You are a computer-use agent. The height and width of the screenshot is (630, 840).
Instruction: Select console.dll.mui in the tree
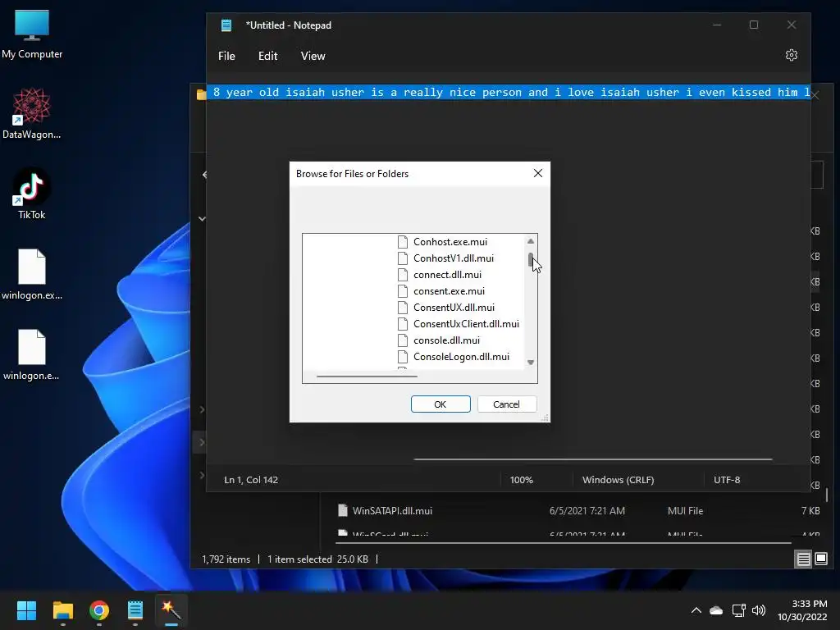(446, 340)
